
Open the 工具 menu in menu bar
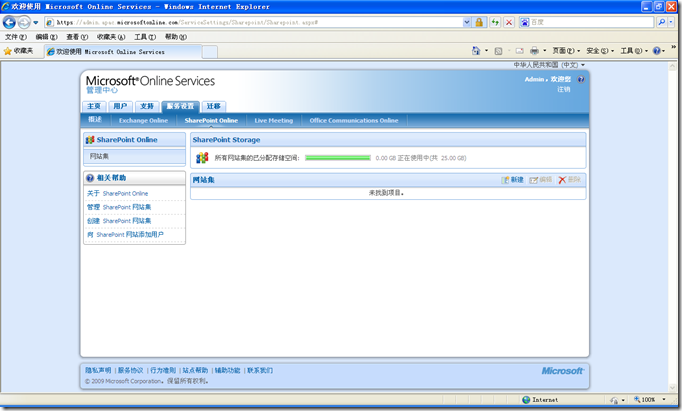145,37
